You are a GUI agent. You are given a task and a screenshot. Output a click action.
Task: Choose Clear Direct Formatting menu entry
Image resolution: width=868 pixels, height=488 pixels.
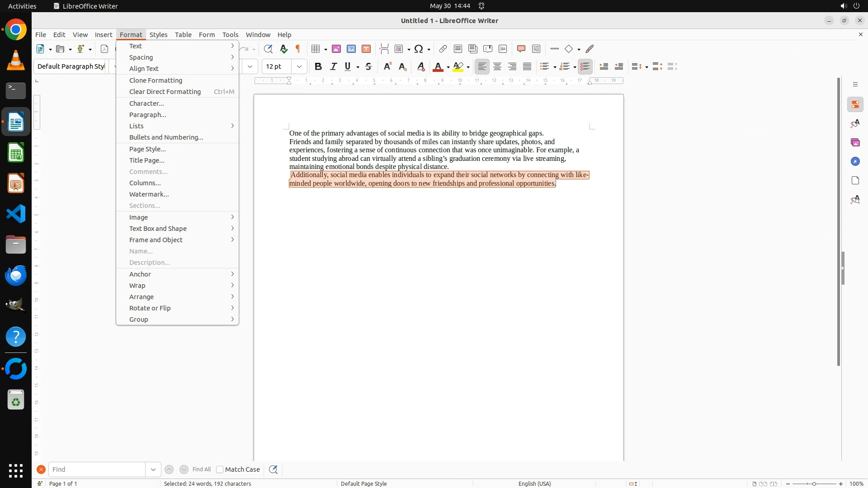tap(165, 92)
